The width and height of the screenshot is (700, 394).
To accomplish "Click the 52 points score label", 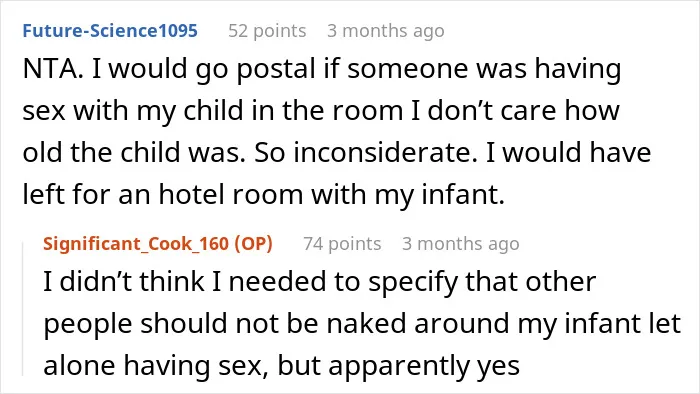I will click(x=267, y=31).
